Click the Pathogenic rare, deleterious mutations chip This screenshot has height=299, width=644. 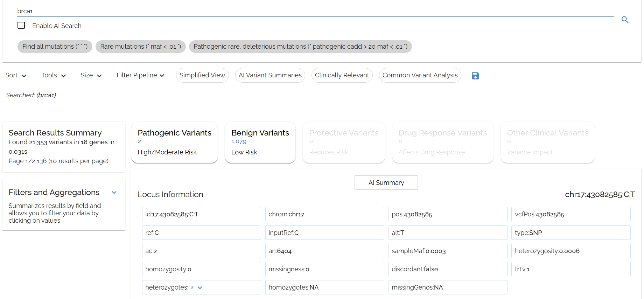click(300, 47)
